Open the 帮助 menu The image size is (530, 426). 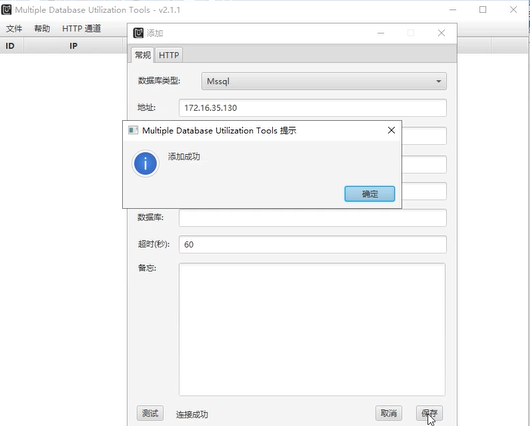(x=42, y=28)
